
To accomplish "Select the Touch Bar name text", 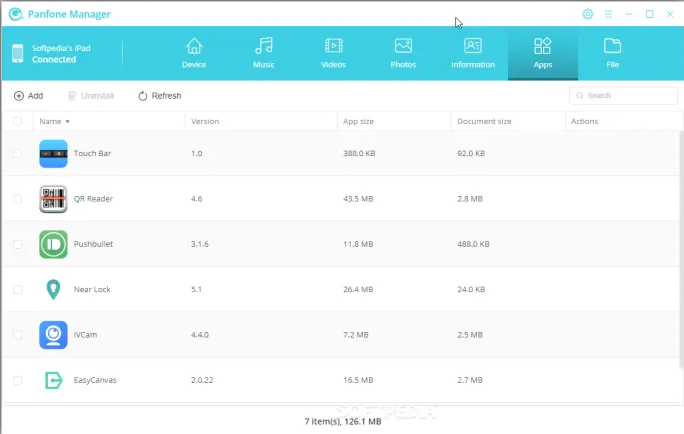I will coord(92,153).
